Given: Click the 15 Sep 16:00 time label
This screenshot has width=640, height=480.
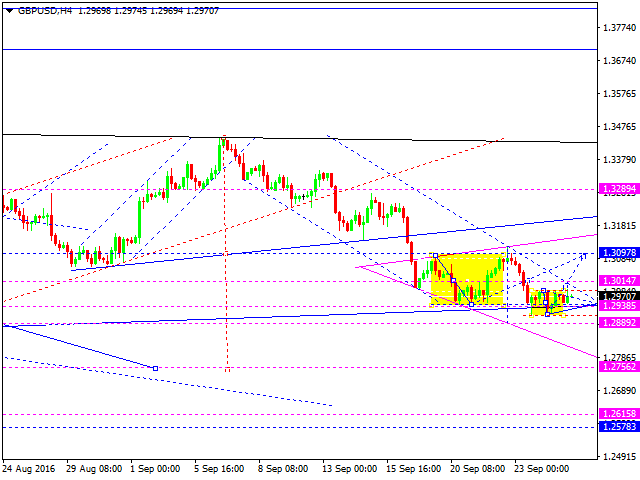Looking at the screenshot, I should coord(414,469).
